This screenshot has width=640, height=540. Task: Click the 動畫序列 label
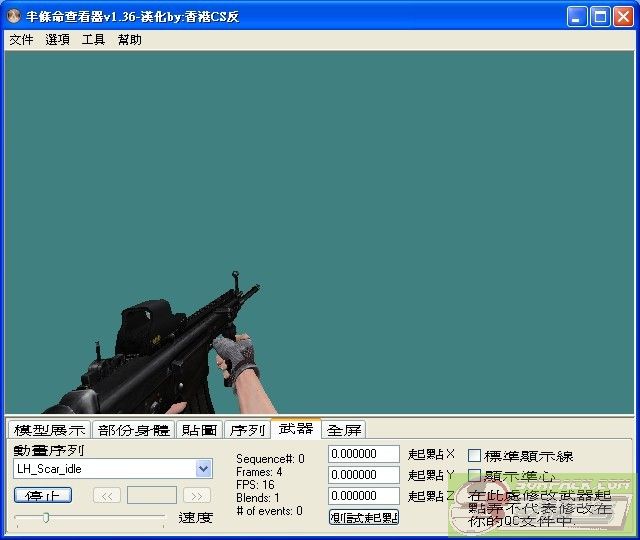coord(49,450)
